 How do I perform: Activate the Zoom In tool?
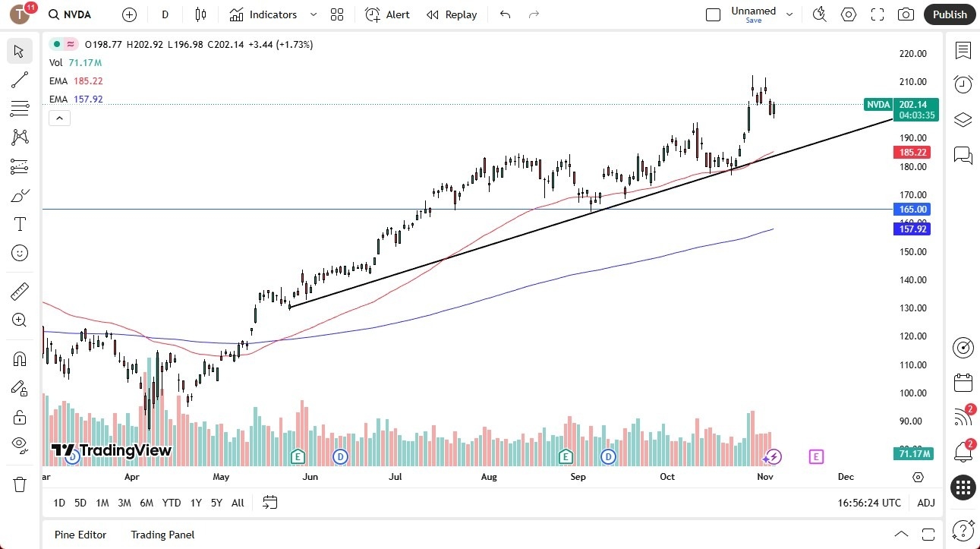tap(19, 320)
